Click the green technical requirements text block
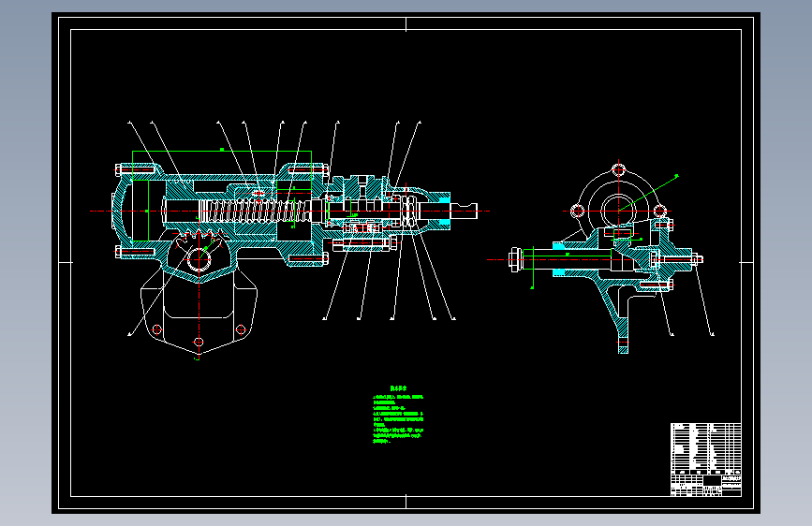This screenshot has height=526, width=812. [x=398, y=415]
